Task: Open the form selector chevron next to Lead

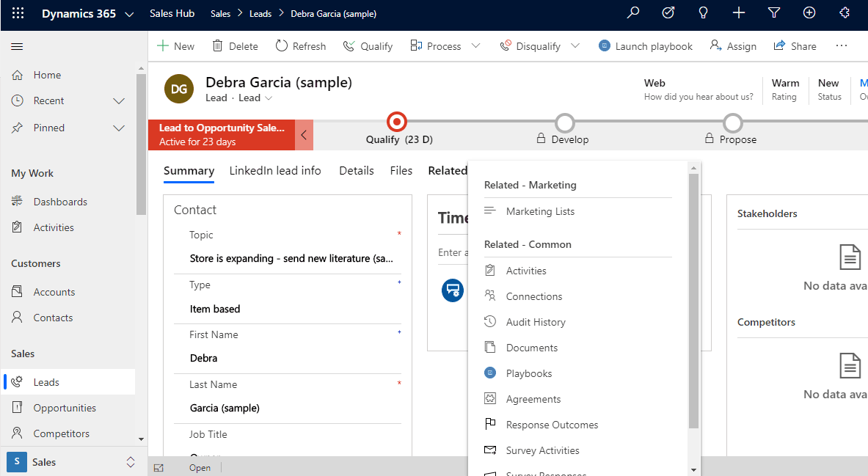Action: point(269,98)
